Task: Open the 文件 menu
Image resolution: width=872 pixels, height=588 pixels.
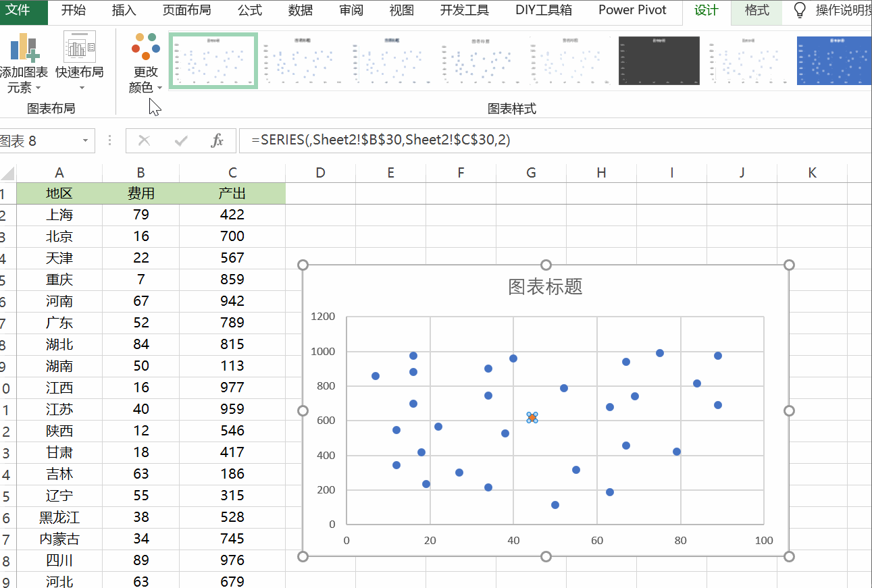Action: click(x=24, y=10)
